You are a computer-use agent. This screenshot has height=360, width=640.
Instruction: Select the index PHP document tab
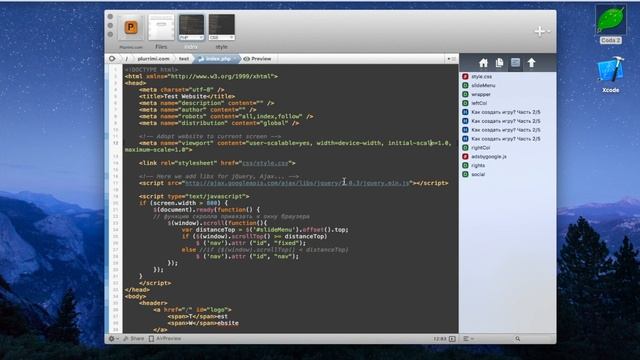(x=191, y=27)
